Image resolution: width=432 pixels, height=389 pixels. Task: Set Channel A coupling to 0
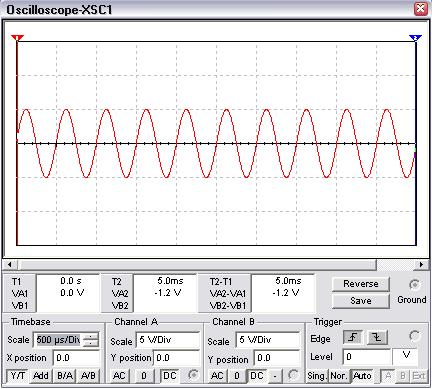point(144,376)
